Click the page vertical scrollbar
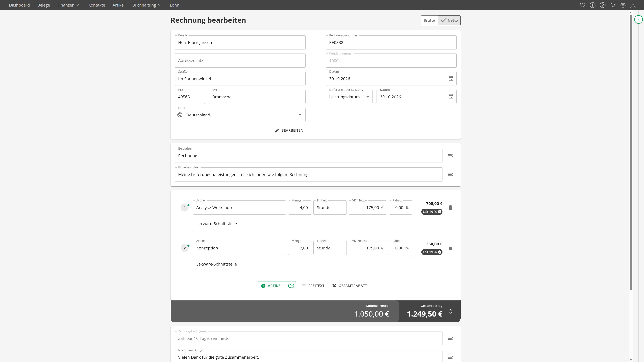644x362 pixels. click(631, 152)
